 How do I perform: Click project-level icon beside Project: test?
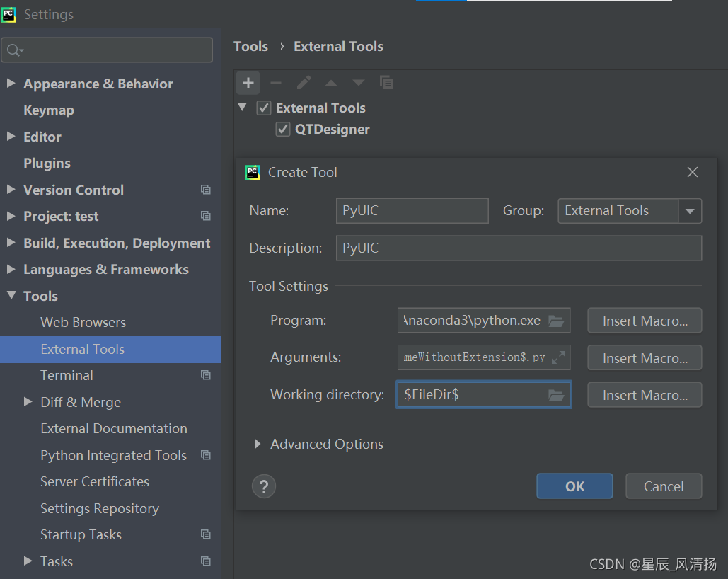coord(206,216)
